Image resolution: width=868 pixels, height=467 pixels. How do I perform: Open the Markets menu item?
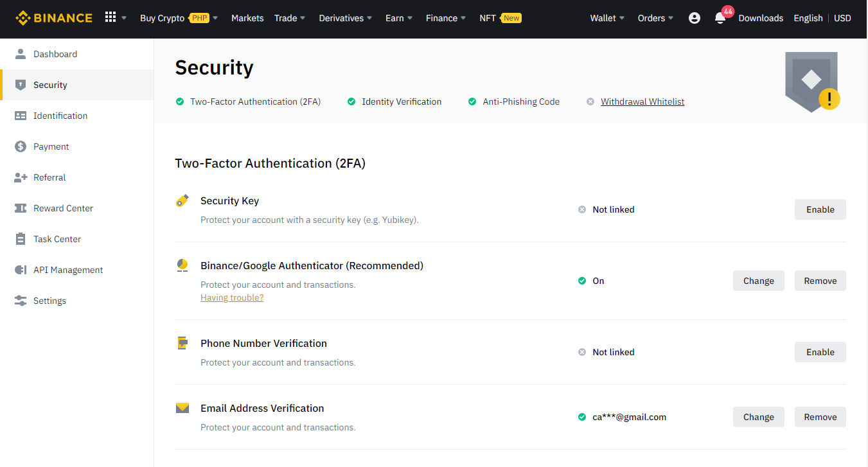point(247,18)
